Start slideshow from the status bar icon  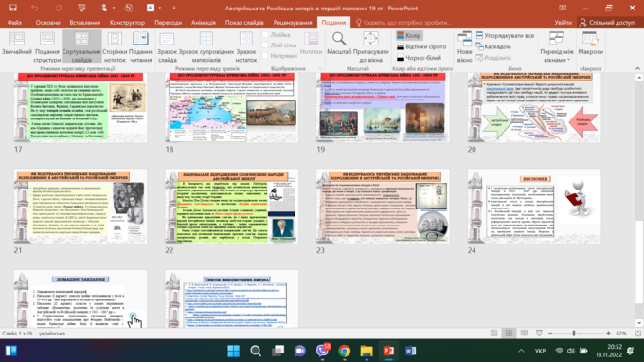(x=539, y=334)
